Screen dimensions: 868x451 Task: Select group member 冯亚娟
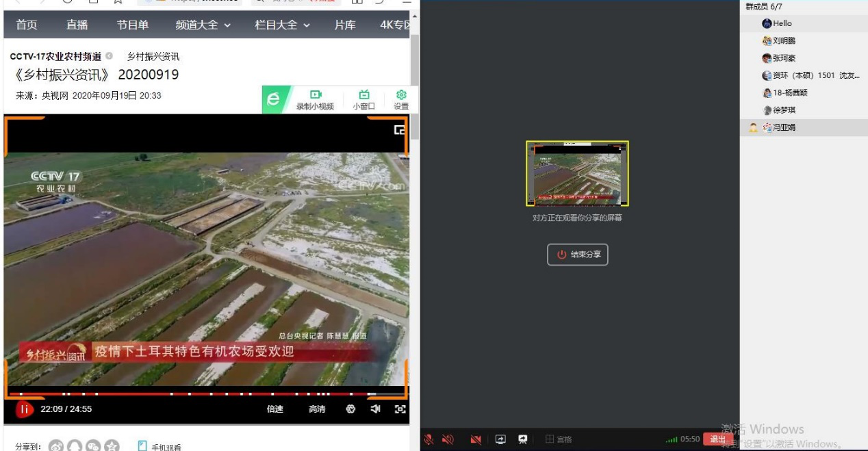click(804, 127)
